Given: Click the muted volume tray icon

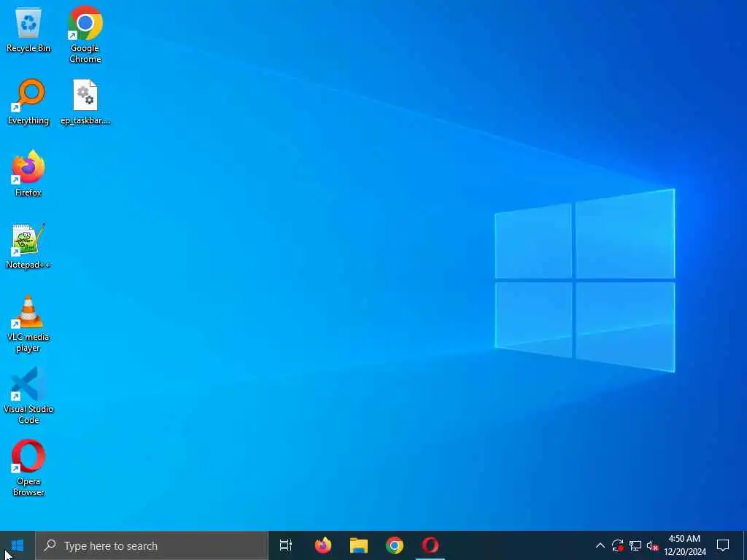Looking at the screenshot, I should (653, 545).
